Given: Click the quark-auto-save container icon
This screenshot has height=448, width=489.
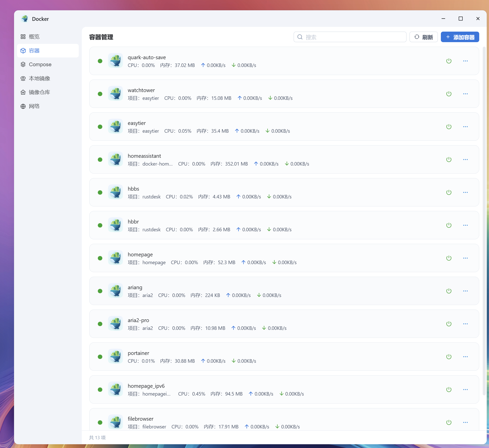Looking at the screenshot, I should pyautogui.click(x=116, y=61).
